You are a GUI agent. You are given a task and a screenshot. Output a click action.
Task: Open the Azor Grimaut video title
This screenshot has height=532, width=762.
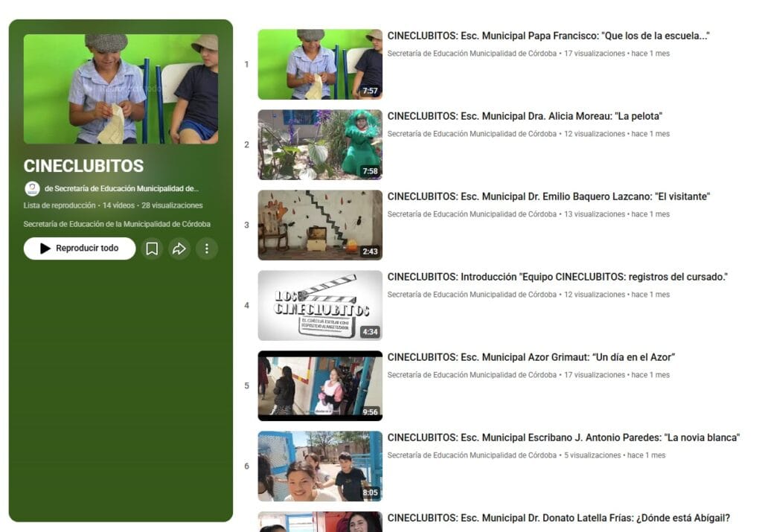pyautogui.click(x=531, y=357)
